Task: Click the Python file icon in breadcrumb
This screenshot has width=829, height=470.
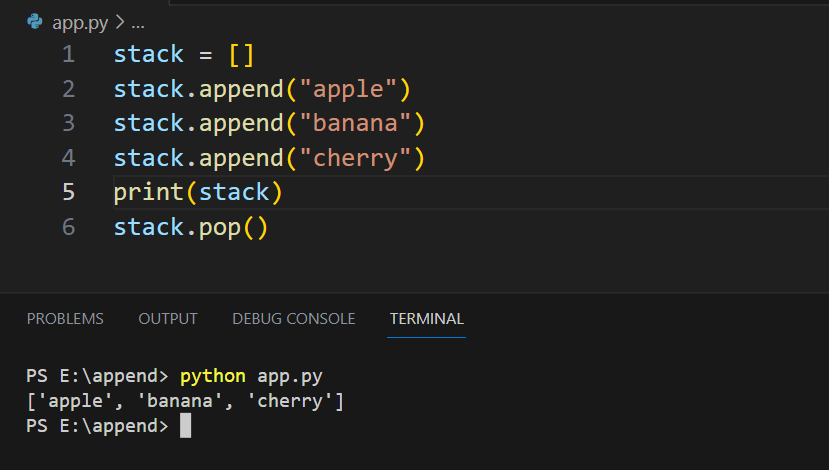Action: coord(35,22)
